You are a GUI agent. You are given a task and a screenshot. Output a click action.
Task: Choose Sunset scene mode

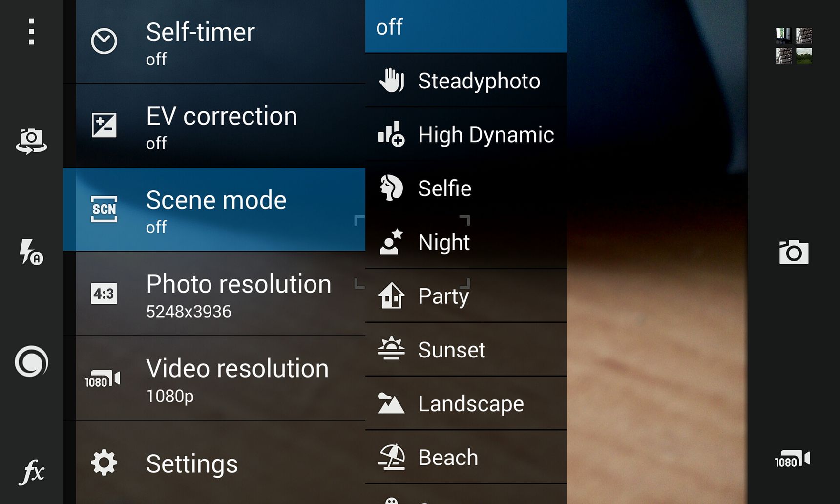(466, 350)
